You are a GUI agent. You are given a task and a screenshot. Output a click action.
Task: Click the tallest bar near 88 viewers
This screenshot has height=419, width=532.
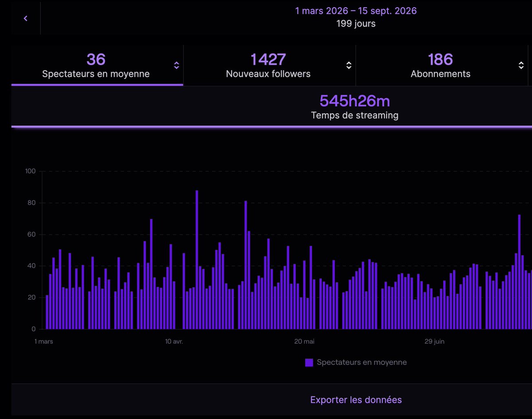[197, 260]
